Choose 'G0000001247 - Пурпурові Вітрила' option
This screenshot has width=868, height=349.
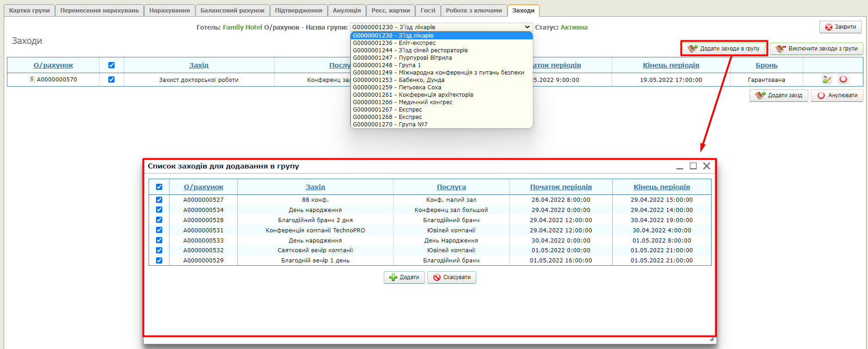(x=402, y=58)
